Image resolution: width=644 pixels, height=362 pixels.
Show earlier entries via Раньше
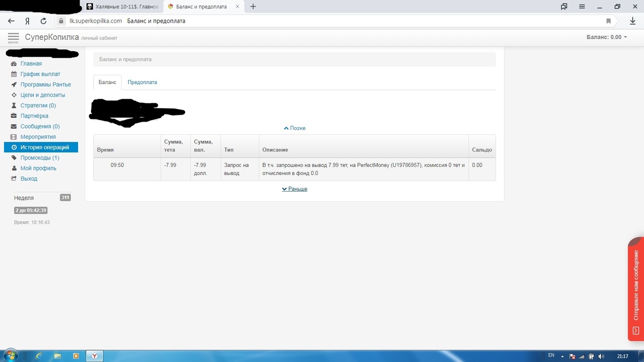coord(294,189)
